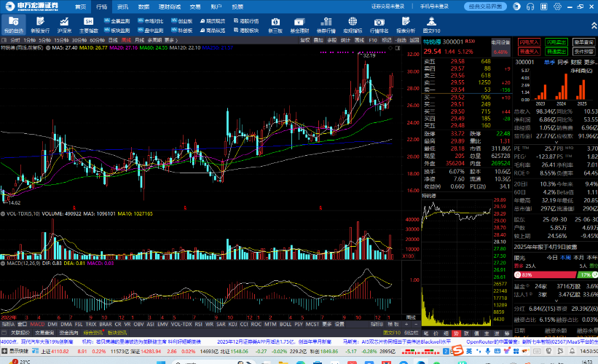Image resolution: width=598 pixels, height=364 pixels.
Task: Open 宏观指标 globe icon
Action: pos(353,25)
